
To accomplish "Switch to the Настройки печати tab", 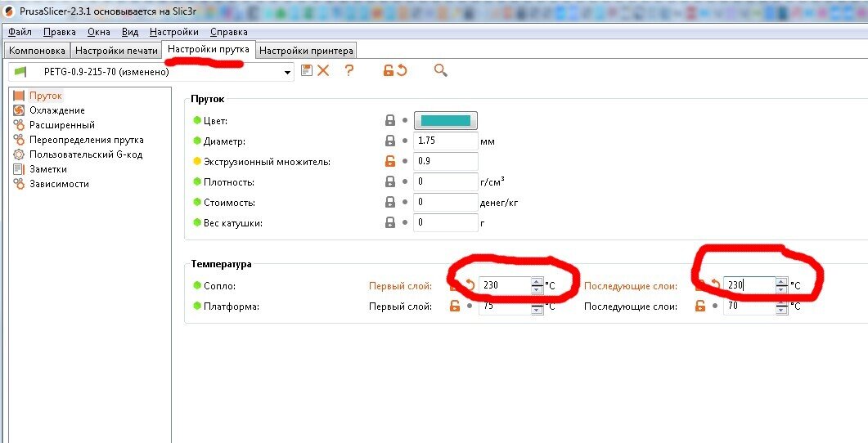I will click(x=116, y=51).
